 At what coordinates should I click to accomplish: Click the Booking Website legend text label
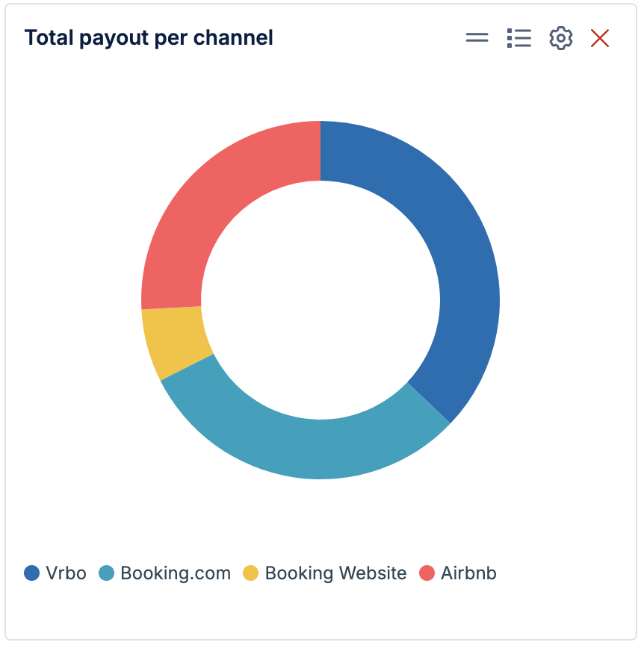tap(335, 573)
